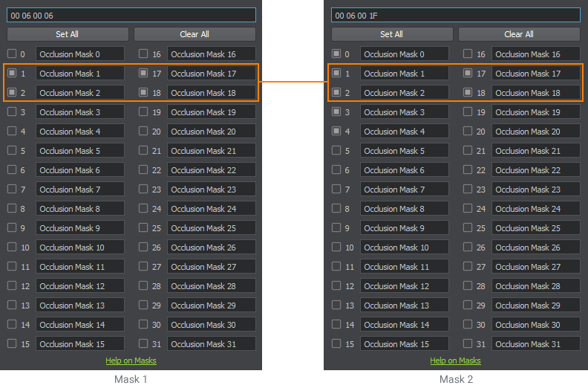The height and width of the screenshot is (391, 588).
Task: Edit Occlusion Mask 5 name in Mask 1
Action: 80,151
